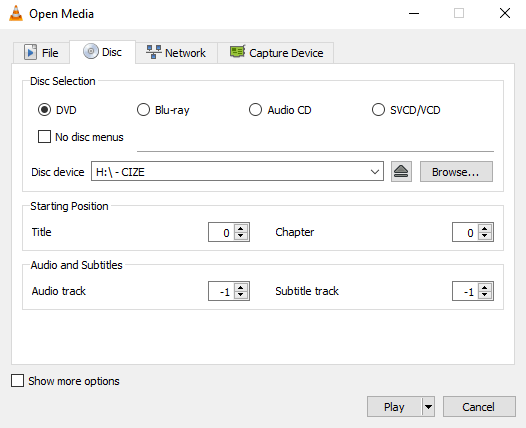
Task: Open the Network tab
Action: point(176,53)
